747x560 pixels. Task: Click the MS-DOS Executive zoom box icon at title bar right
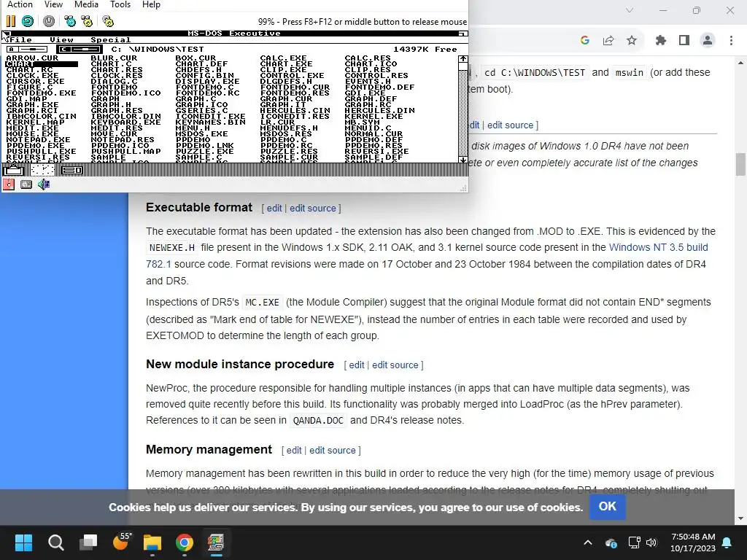[x=462, y=34]
